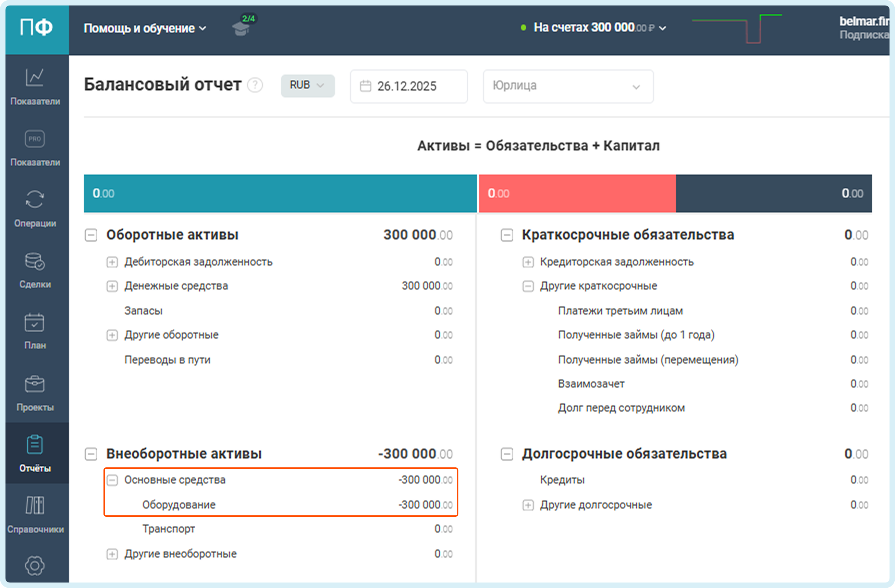This screenshot has height=588, width=895.
Task: Open the settings gear in sidebar
Action: [35, 566]
